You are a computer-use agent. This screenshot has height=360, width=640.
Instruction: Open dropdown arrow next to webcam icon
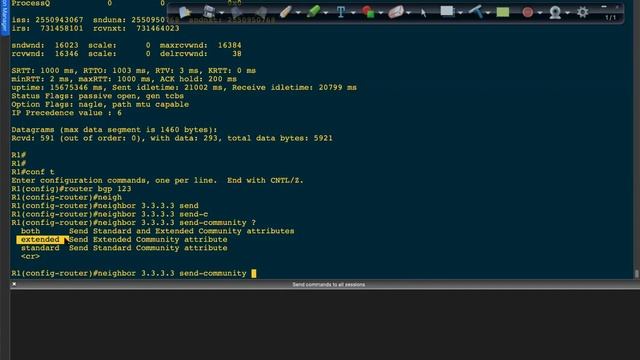[567, 13]
